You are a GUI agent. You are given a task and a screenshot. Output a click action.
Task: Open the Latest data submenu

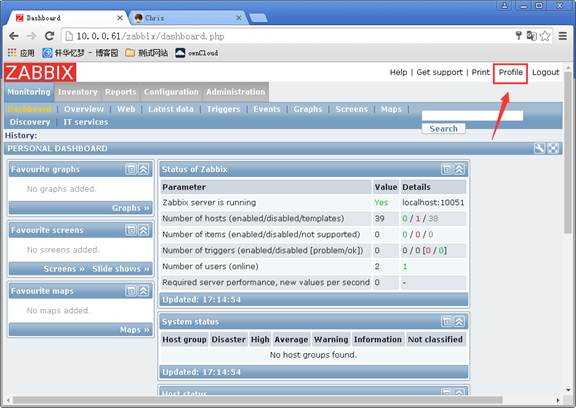tap(171, 109)
